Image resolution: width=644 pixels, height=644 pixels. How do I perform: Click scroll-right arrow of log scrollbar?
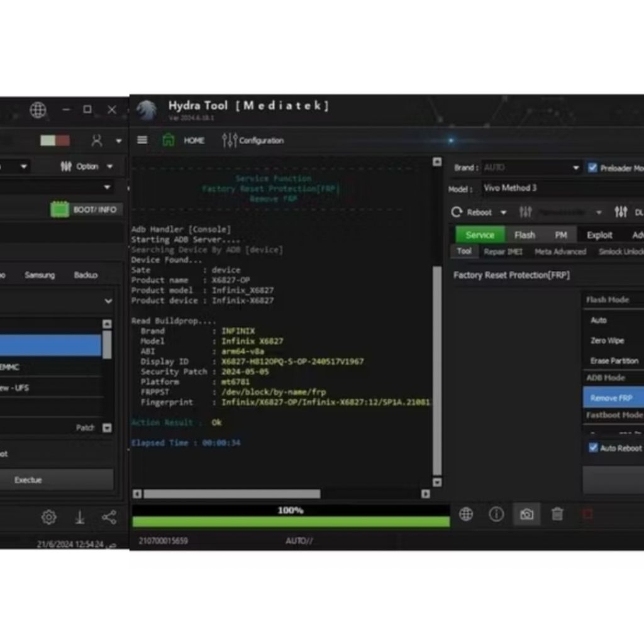click(426, 494)
